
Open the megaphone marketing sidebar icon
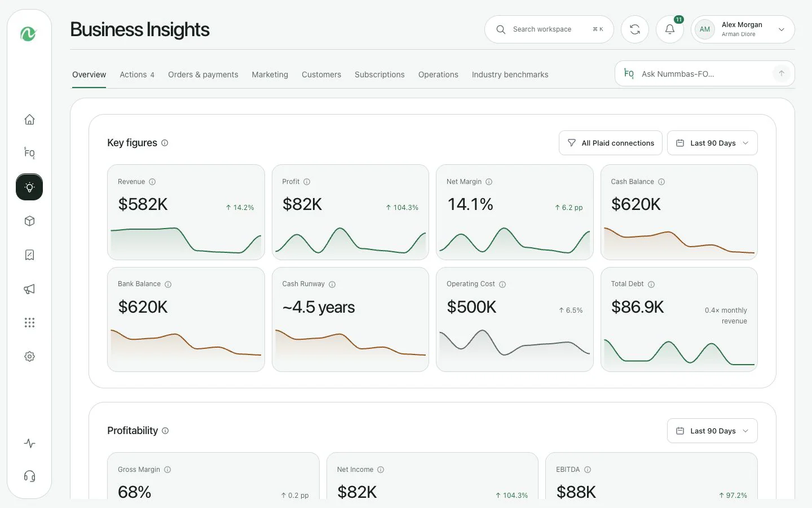pyautogui.click(x=29, y=289)
